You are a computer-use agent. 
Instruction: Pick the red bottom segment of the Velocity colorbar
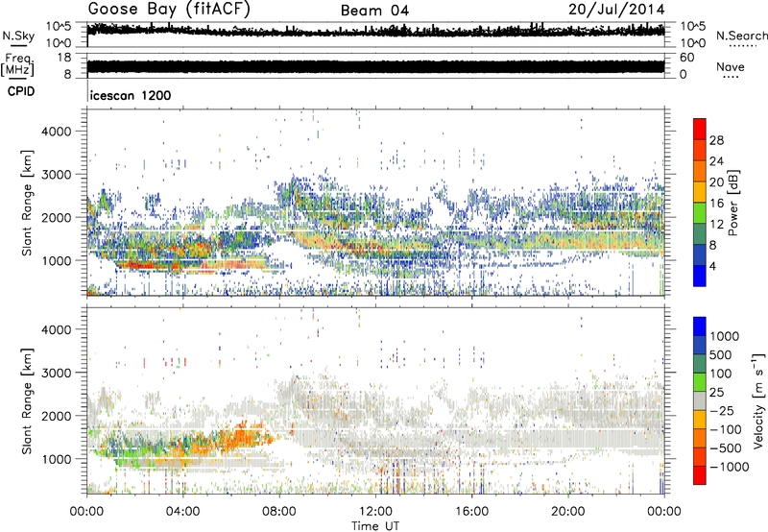coord(700,475)
